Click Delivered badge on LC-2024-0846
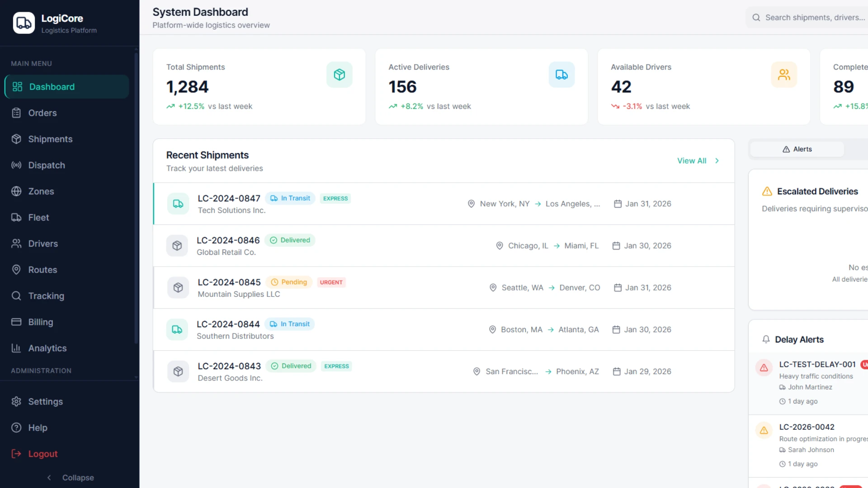868x488 pixels. pyautogui.click(x=290, y=240)
